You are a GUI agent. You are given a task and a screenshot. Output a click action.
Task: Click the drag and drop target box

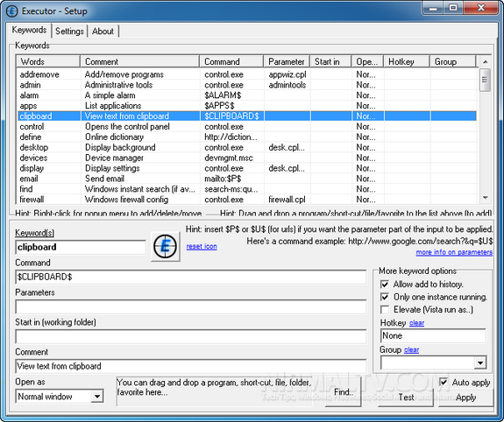pos(215,391)
